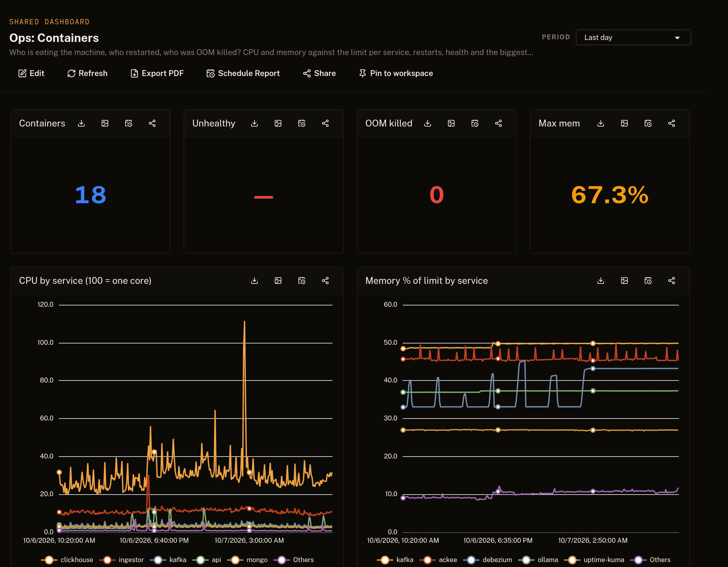
Task: Toggle mongo series in CPU legend
Action: pos(247,560)
